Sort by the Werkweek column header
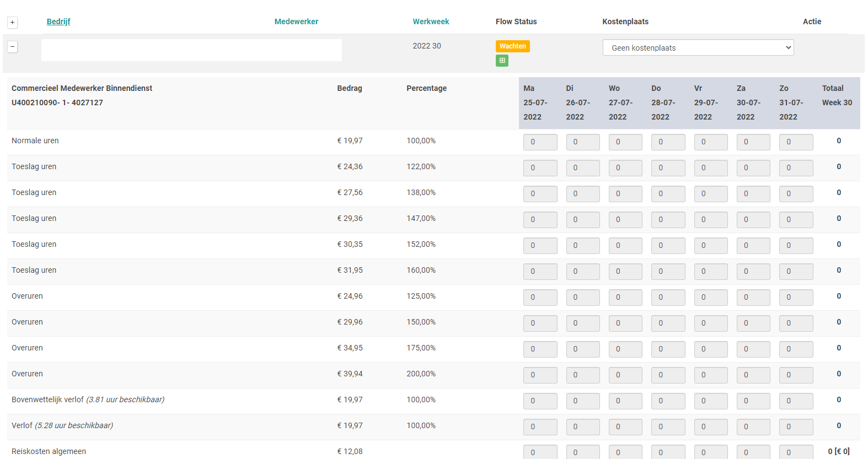Image resolution: width=868 pixels, height=459 pixels. 431,21
